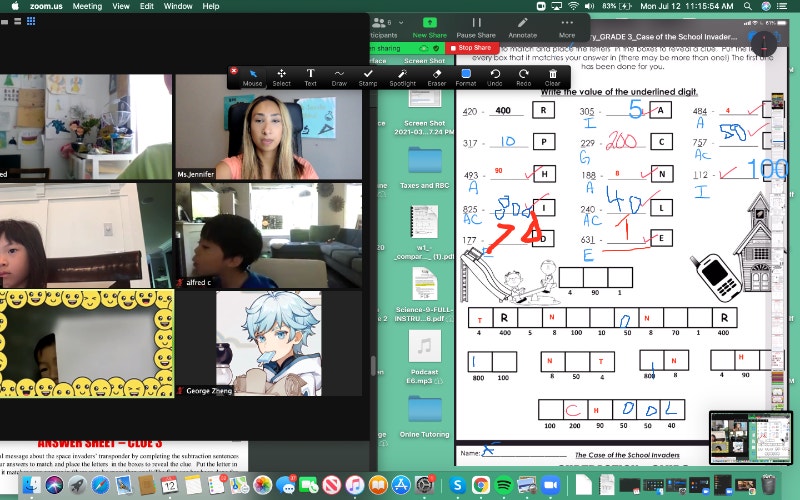The width and height of the screenshot is (800, 500).
Task: Open the Meeting menu in menu bar
Action: point(87,6)
